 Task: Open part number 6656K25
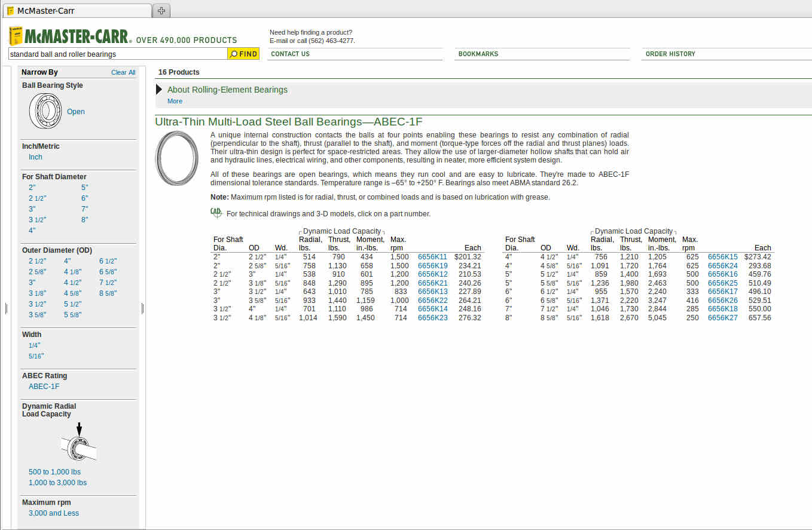(x=722, y=283)
